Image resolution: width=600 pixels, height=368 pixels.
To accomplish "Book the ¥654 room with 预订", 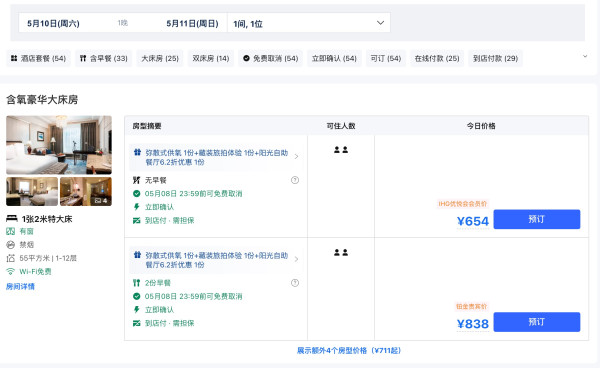I will point(536,219).
